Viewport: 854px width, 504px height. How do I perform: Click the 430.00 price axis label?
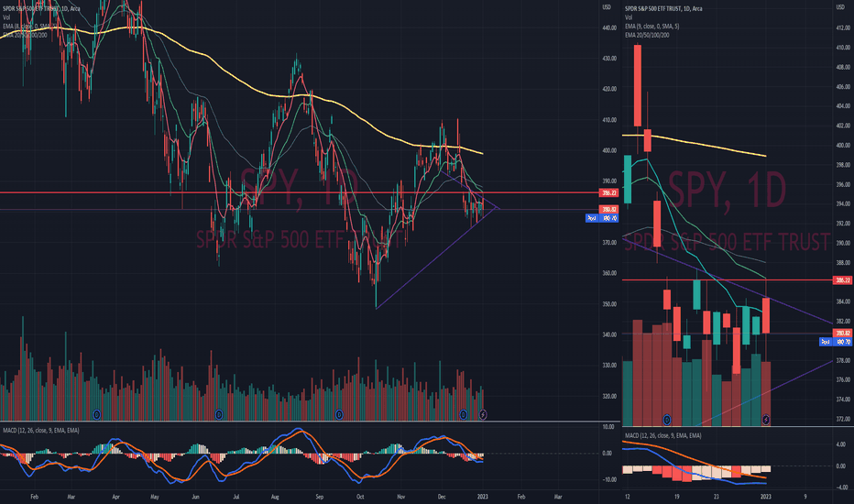[x=609, y=59]
